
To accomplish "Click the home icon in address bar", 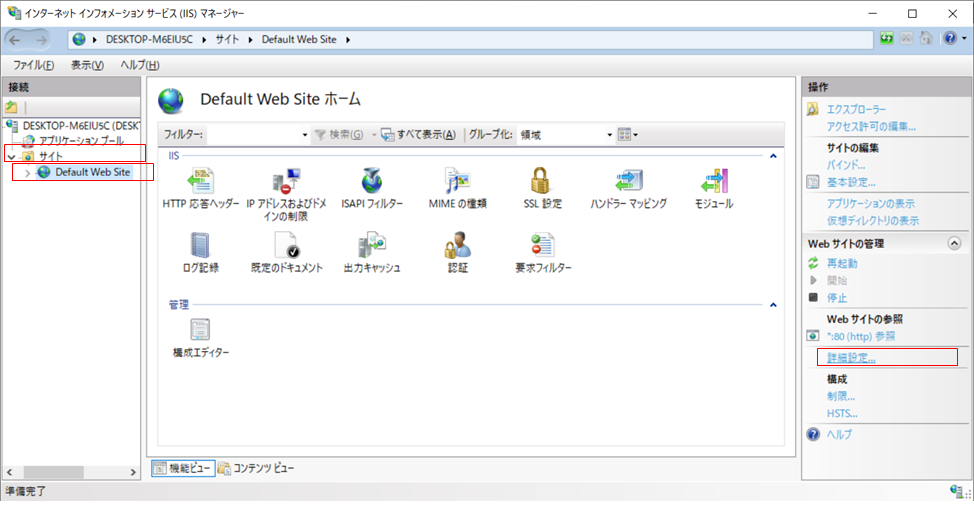I will pos(926,39).
